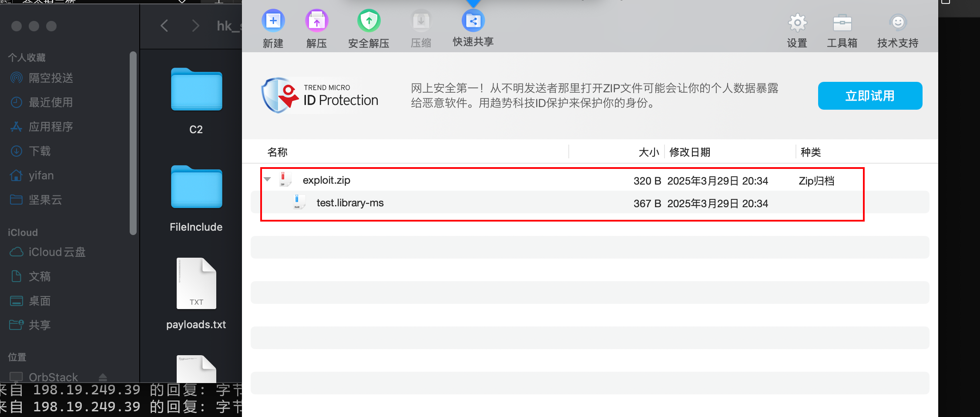
Task: Click the 新建 (New) toolbar icon
Action: pyautogui.click(x=273, y=20)
